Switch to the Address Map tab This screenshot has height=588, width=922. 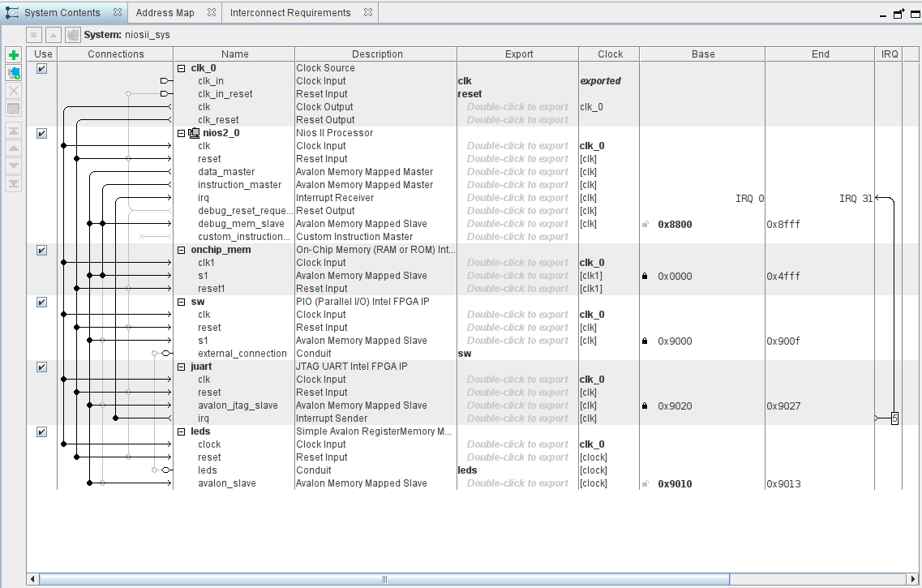click(165, 13)
